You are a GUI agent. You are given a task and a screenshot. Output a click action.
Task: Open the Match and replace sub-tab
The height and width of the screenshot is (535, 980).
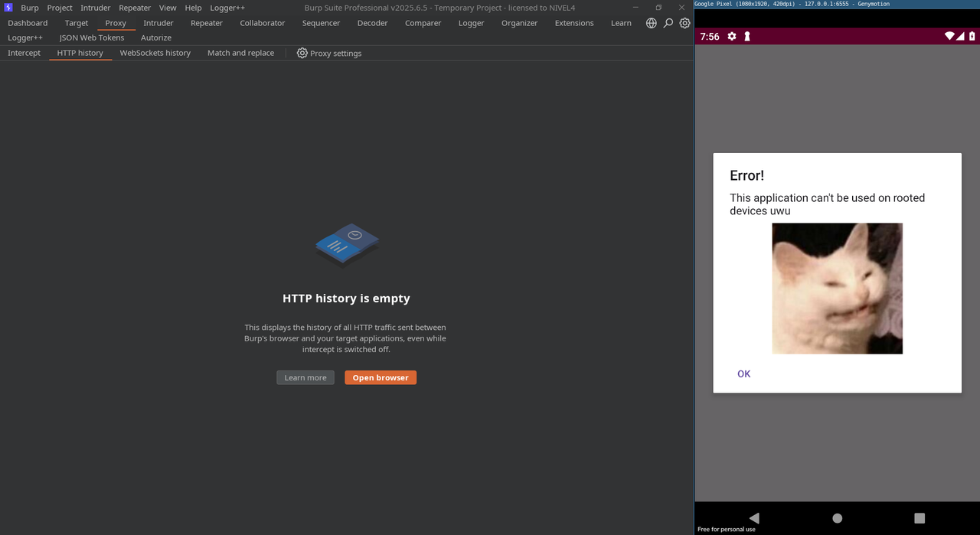pyautogui.click(x=240, y=53)
